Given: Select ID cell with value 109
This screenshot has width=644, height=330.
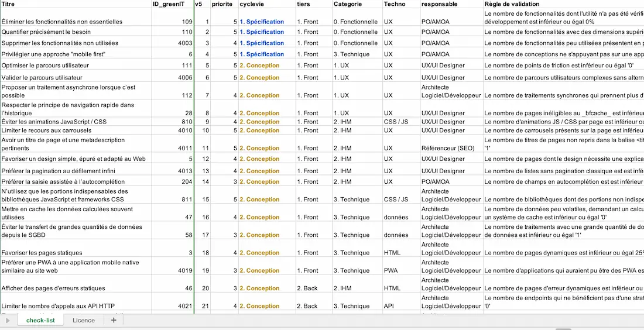Looking at the screenshot, I should pyautogui.click(x=173, y=17).
